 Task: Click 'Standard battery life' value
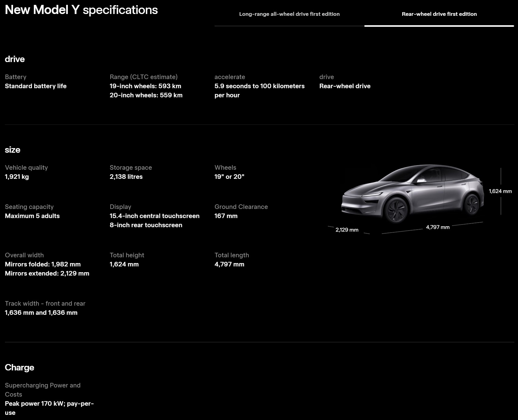point(36,86)
